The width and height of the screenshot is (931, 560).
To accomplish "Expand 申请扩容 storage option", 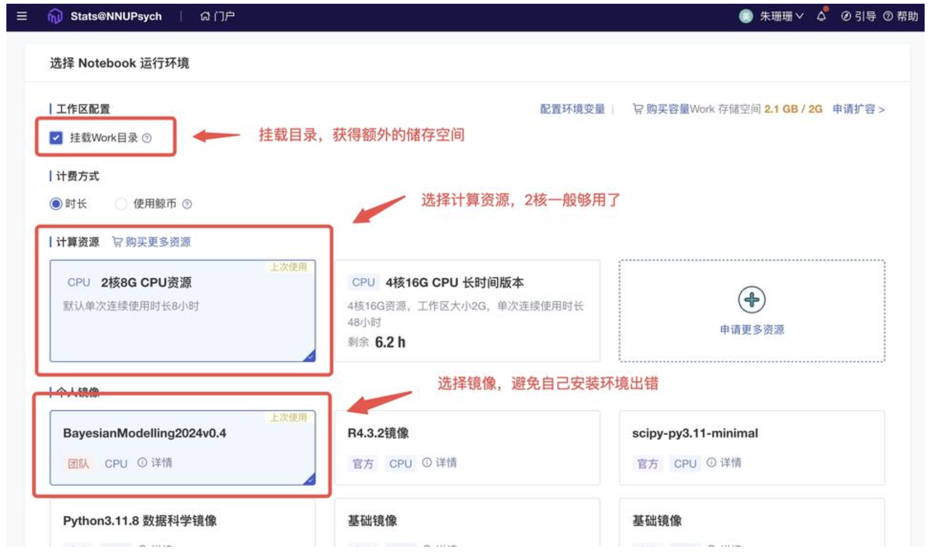I will tap(858, 109).
